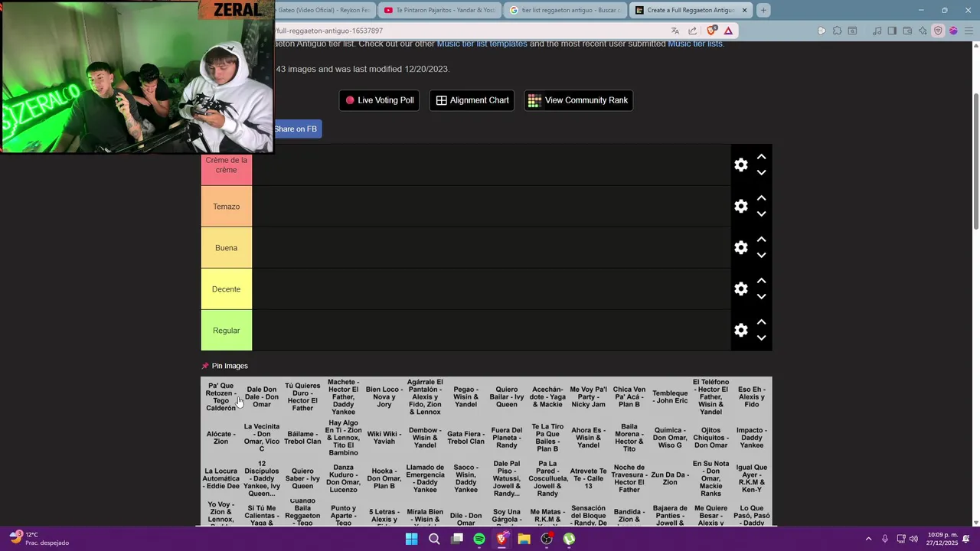Click Pin Images toggle
The width and height of the screenshot is (980, 551).
coord(224,366)
